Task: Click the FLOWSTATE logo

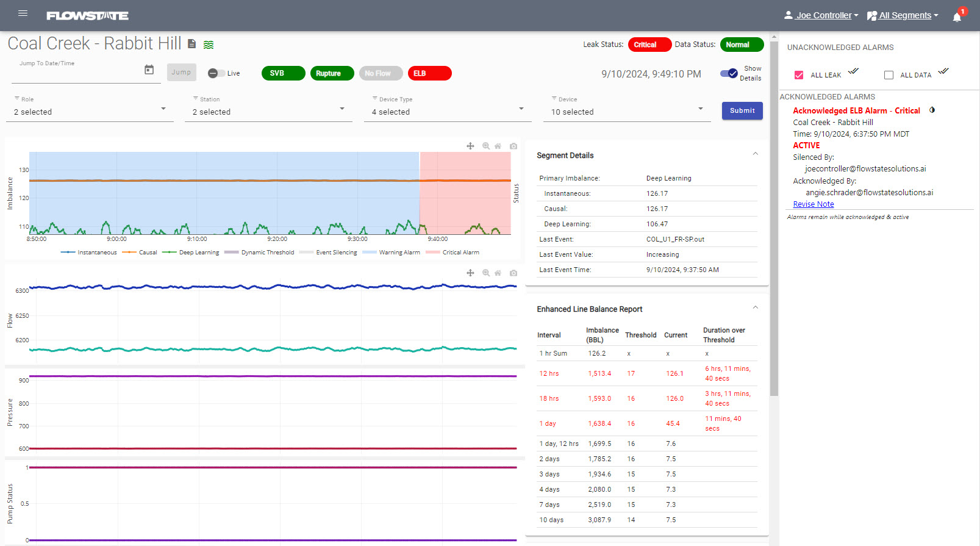Action: (x=87, y=16)
